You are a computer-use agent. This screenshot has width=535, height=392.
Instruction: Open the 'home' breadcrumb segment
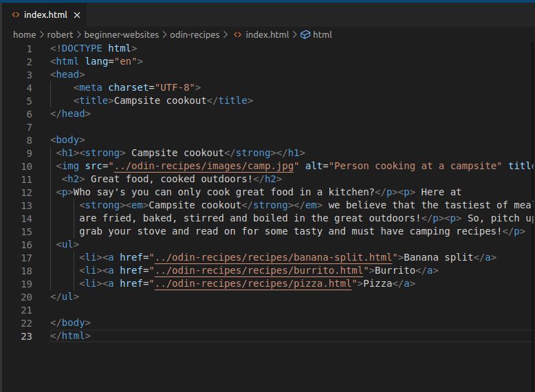tap(25, 35)
